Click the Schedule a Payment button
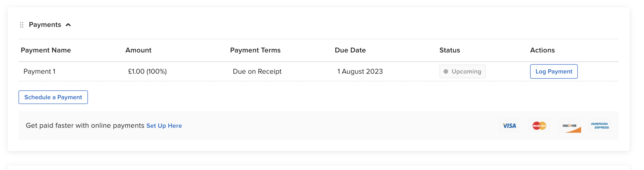 click(53, 97)
